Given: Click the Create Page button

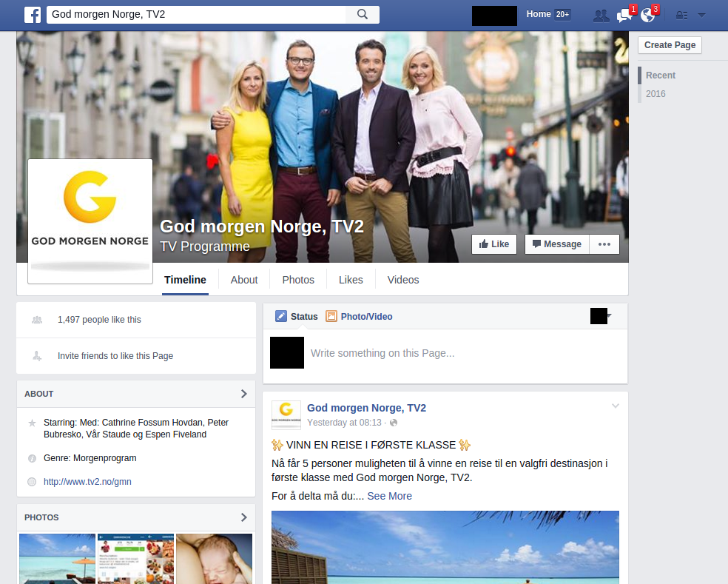Looking at the screenshot, I should coord(670,45).
